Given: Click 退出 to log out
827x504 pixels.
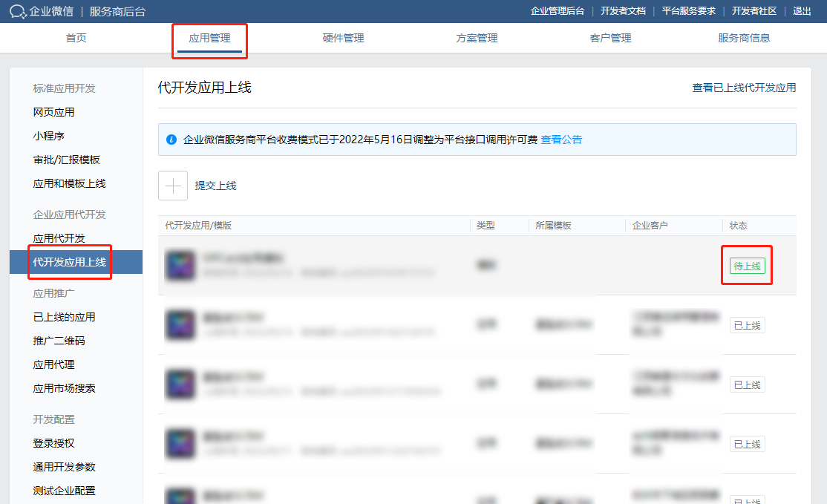Looking at the screenshot, I should pos(804,11).
